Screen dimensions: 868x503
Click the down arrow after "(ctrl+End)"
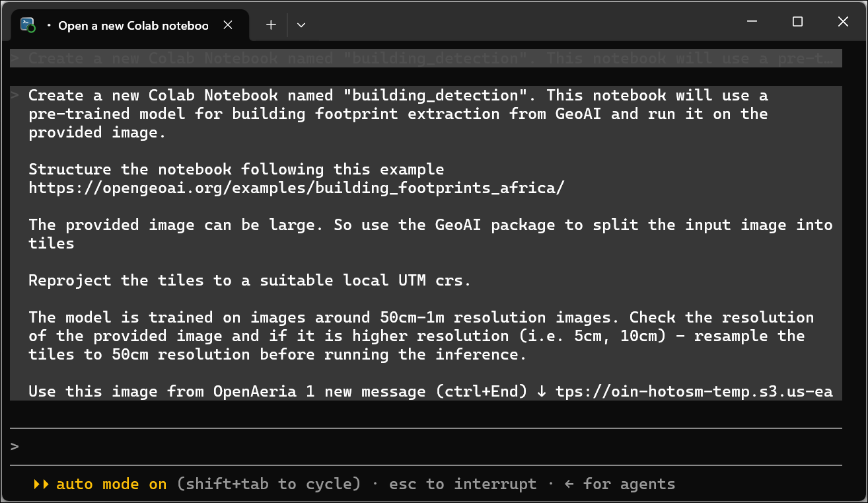pos(542,391)
